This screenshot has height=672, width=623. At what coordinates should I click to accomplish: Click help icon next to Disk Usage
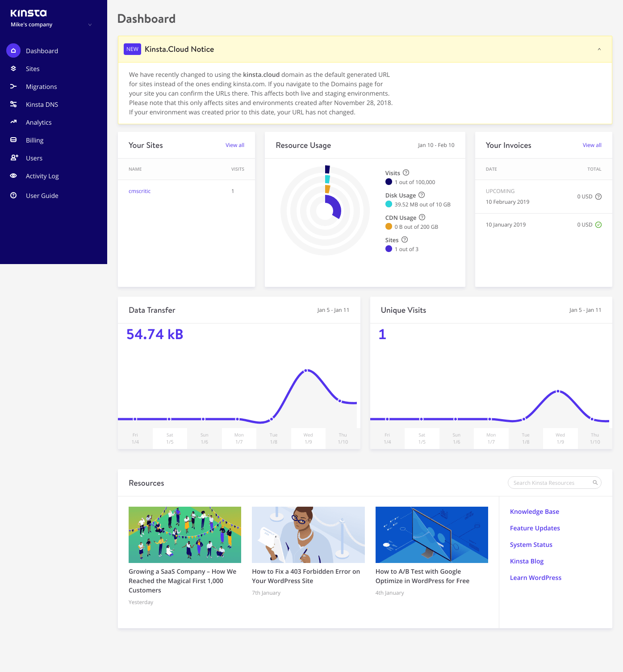click(x=422, y=195)
